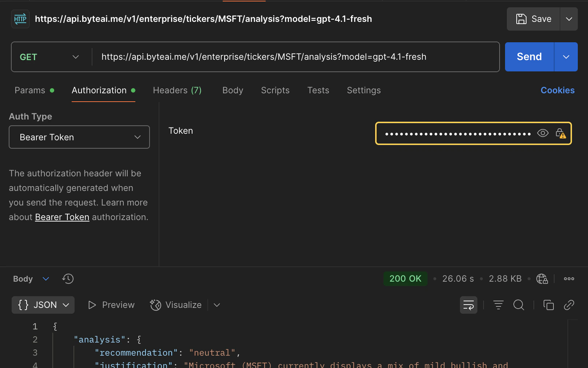
Task: Open the Settings tab
Action: [364, 90]
